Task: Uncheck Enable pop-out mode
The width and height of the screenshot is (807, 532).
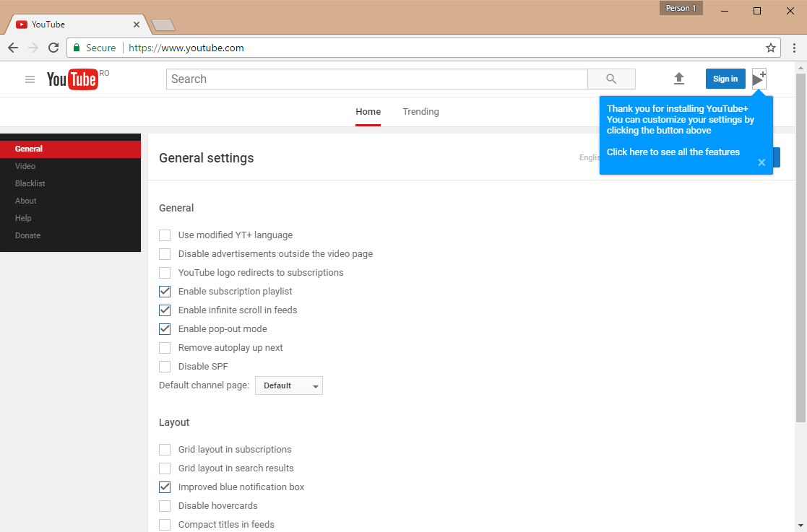Action: pyautogui.click(x=165, y=329)
